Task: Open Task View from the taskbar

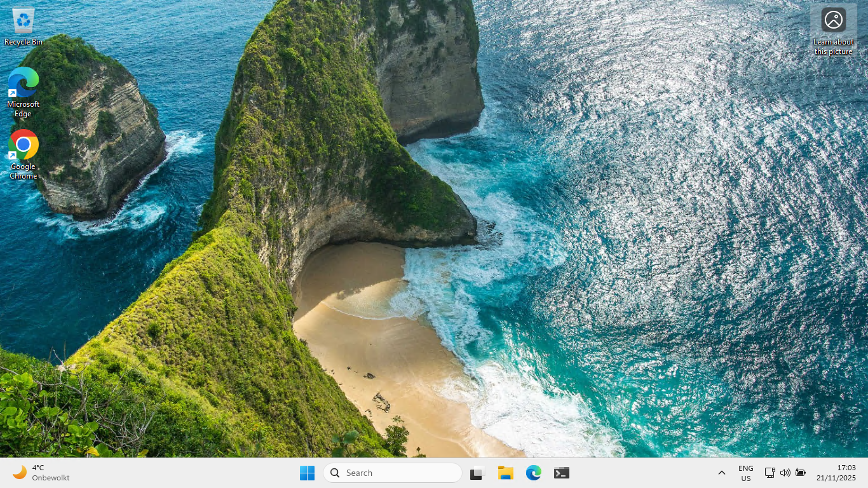Action: tap(477, 473)
